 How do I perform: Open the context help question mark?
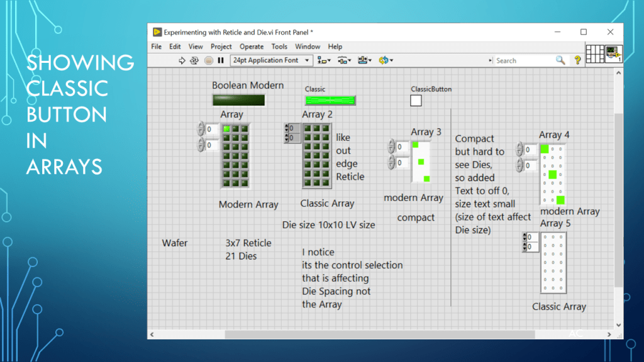[x=577, y=60]
